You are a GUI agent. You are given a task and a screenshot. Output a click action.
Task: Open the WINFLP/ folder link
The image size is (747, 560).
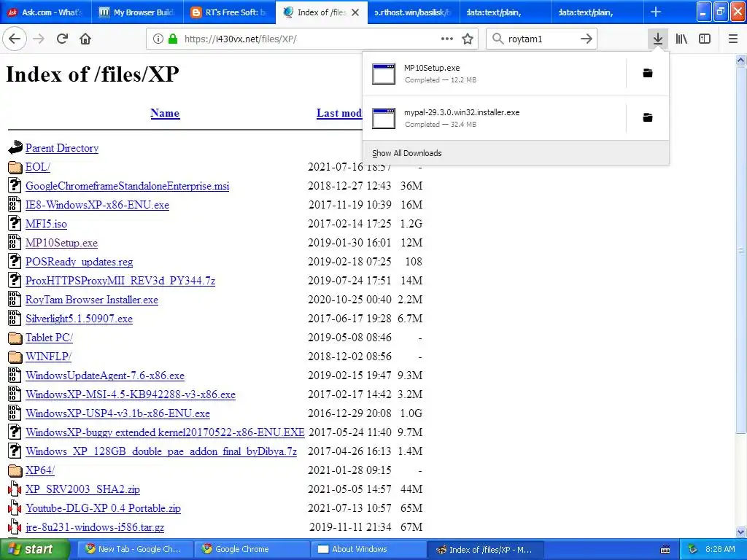pos(49,357)
